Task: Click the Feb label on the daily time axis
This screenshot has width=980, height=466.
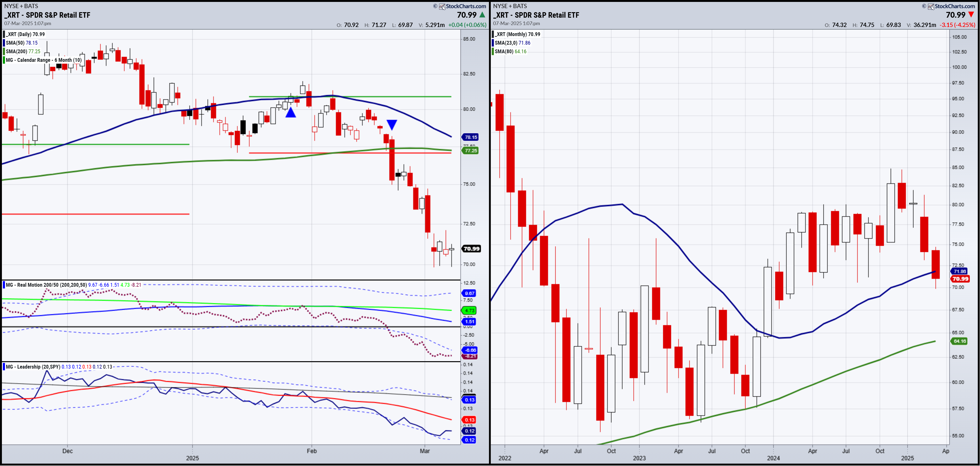Action: [312, 451]
